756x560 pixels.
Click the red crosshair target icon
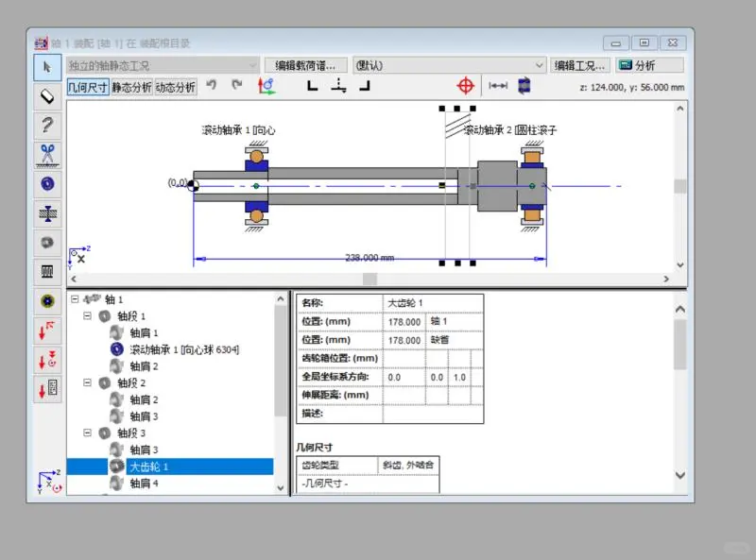coord(465,86)
